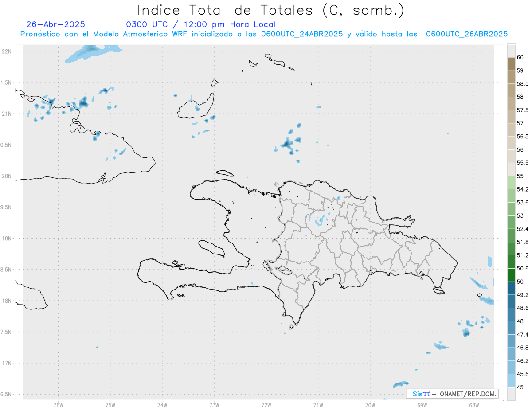Click the latitude label '22N'
The height and width of the screenshot is (411, 532).
click(x=7, y=51)
